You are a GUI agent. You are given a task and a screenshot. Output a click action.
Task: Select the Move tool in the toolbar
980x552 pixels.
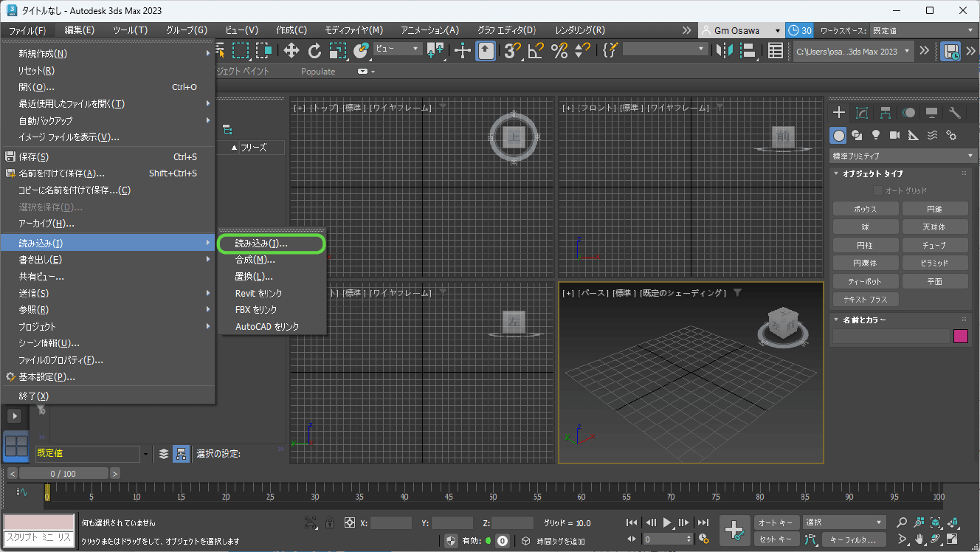coord(291,50)
